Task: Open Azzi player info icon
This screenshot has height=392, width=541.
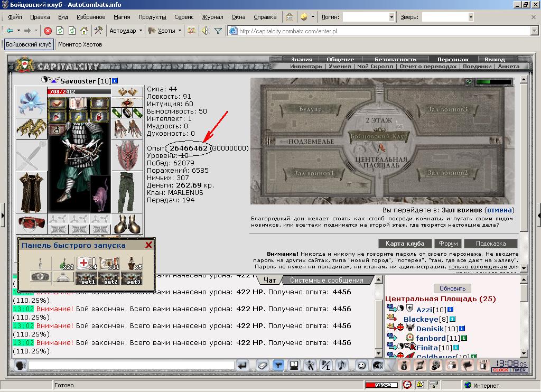Action: coord(450,310)
